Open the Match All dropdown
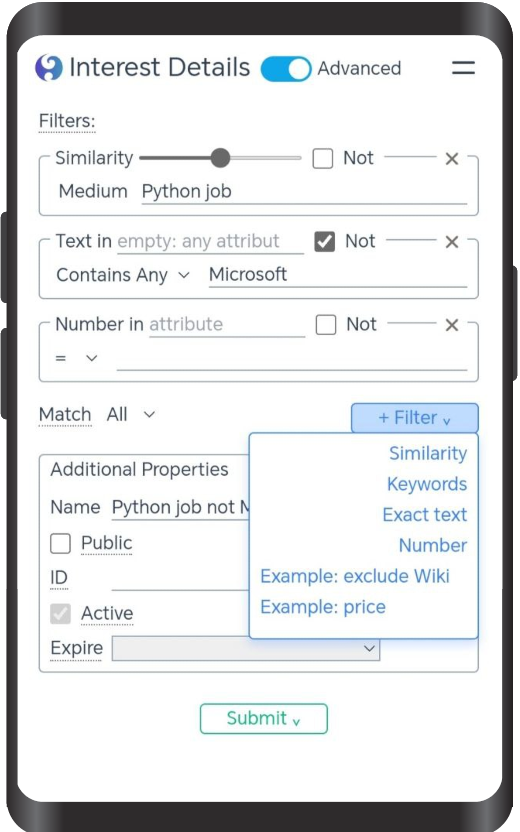This screenshot has height=832, width=520. click(x=131, y=414)
